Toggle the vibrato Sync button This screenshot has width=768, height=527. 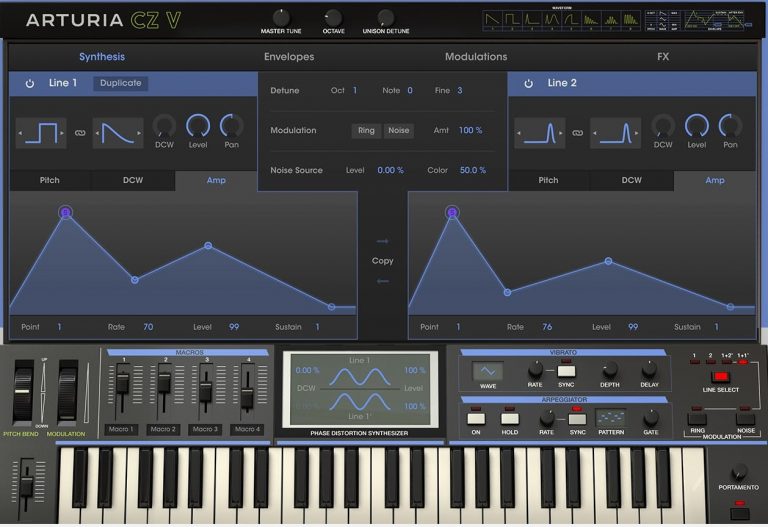566,370
